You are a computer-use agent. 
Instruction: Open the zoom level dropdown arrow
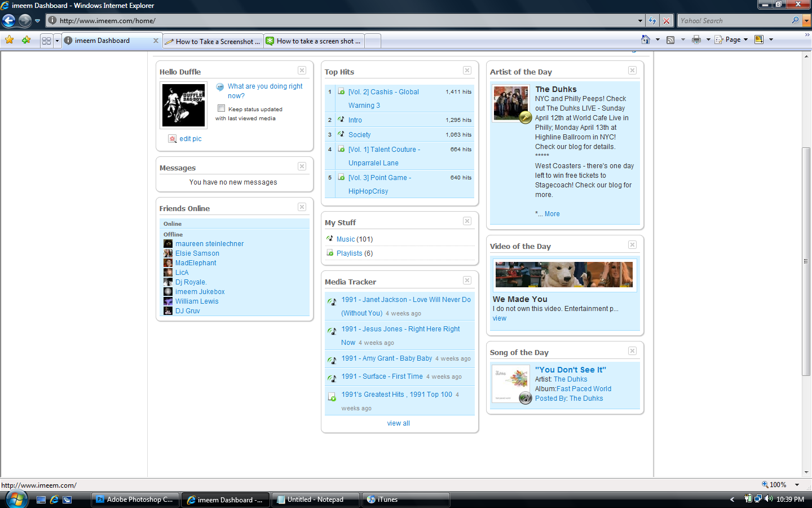pyautogui.click(x=797, y=485)
